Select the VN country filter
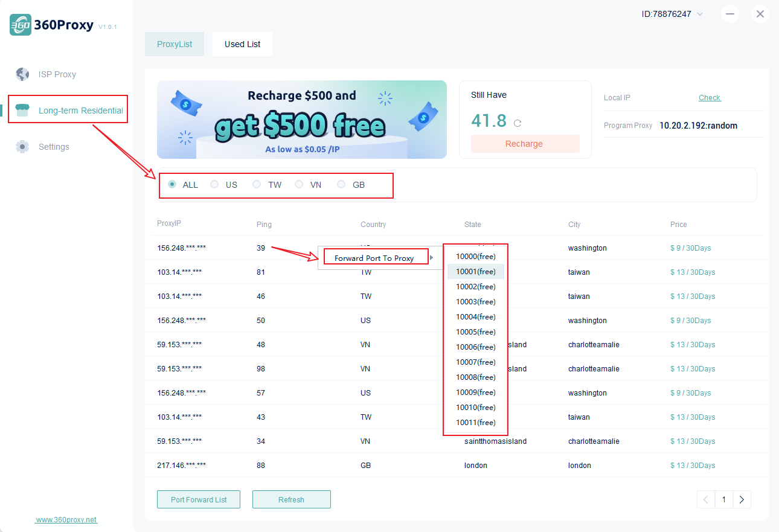Image resolution: width=779 pixels, height=532 pixels. pos(299,185)
